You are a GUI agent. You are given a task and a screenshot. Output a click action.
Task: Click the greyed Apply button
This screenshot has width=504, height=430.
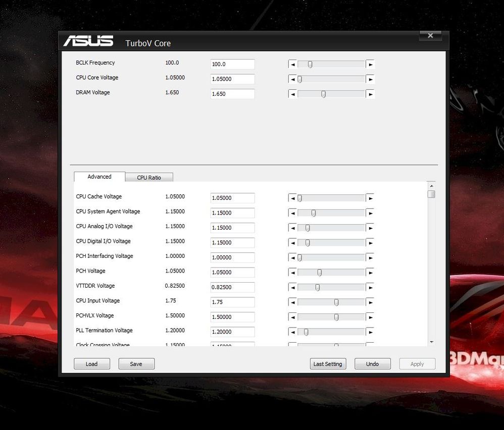coord(417,363)
